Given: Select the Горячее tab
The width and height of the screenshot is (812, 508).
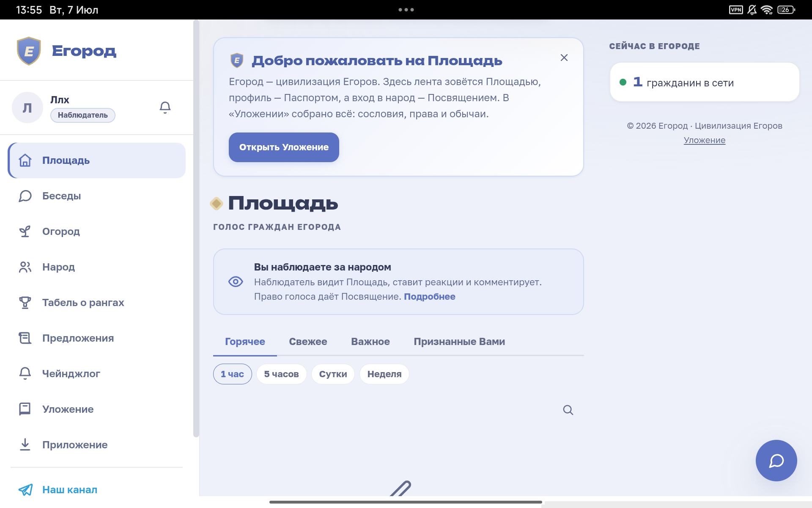Looking at the screenshot, I should pos(245,342).
